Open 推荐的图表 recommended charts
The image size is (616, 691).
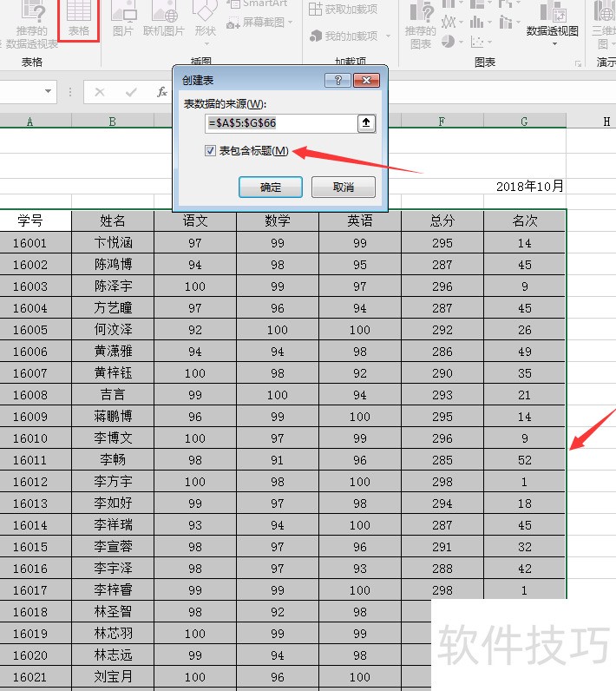point(421,24)
